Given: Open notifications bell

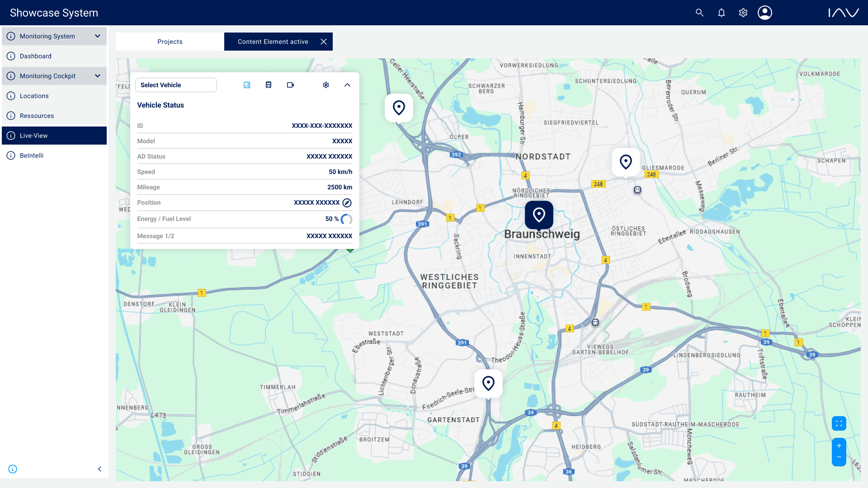Looking at the screenshot, I should click(x=722, y=13).
